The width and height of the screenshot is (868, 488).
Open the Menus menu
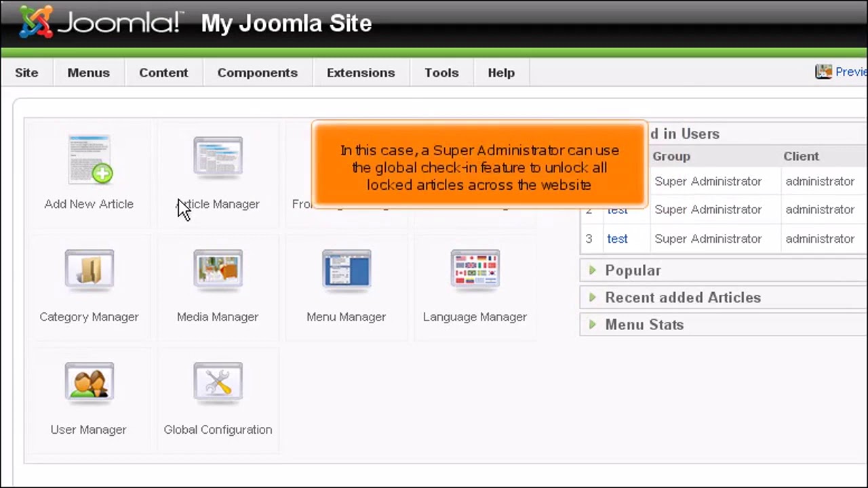click(x=88, y=73)
